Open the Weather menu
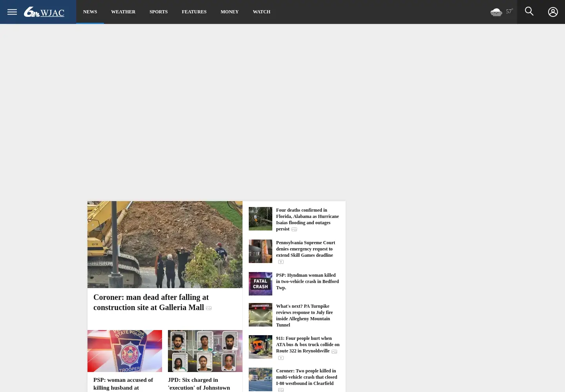 click(123, 12)
